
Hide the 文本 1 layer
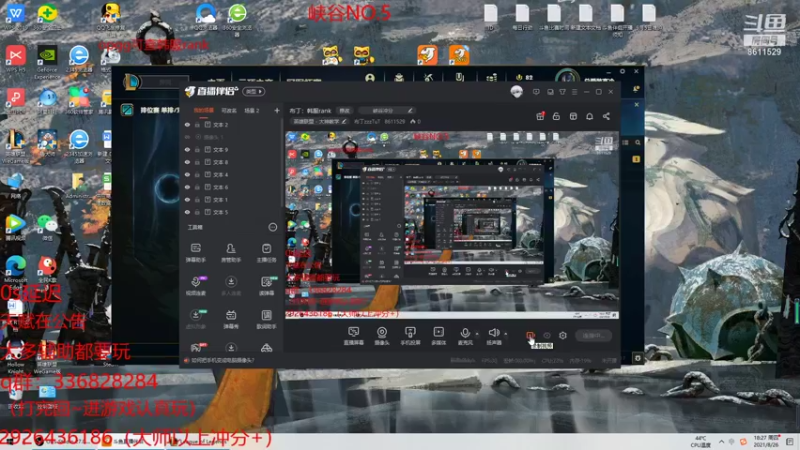(x=187, y=199)
